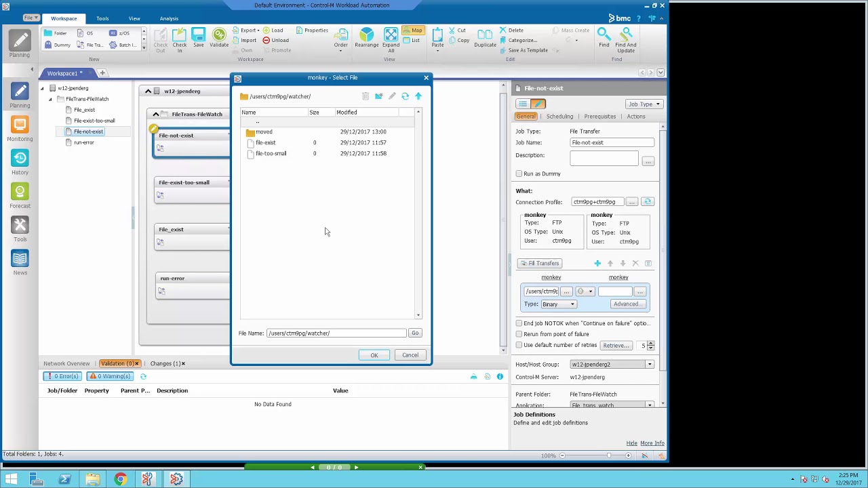868x488 pixels.
Task: Open the transfer direction dropdown
Action: point(585,291)
